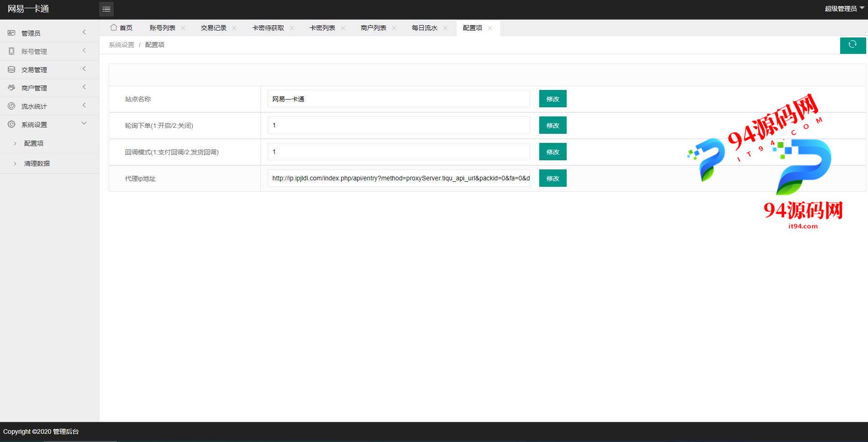Click the 管理员 sidebar icon
The width and height of the screenshot is (868, 442).
pyautogui.click(x=11, y=33)
